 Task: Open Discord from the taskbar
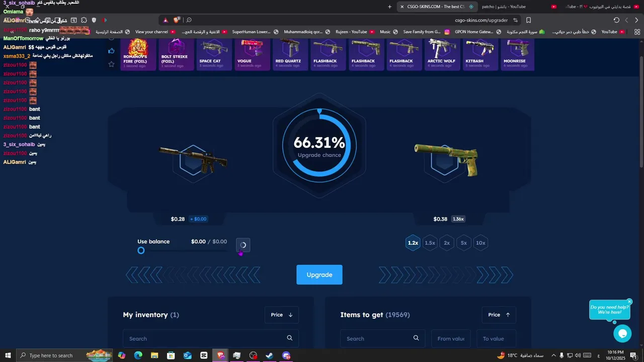[286, 355]
